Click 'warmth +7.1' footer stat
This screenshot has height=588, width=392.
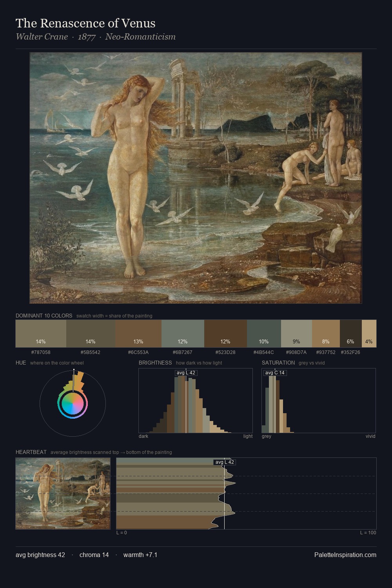click(x=140, y=555)
